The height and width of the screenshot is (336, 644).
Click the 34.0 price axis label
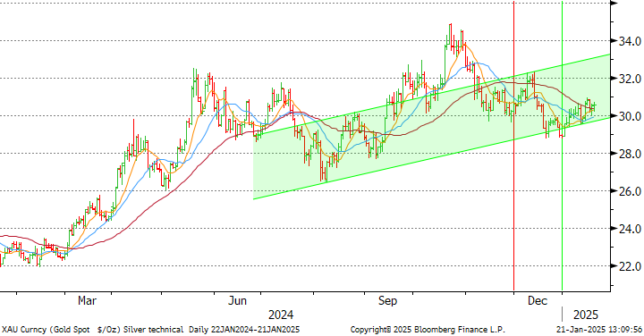pos(631,41)
